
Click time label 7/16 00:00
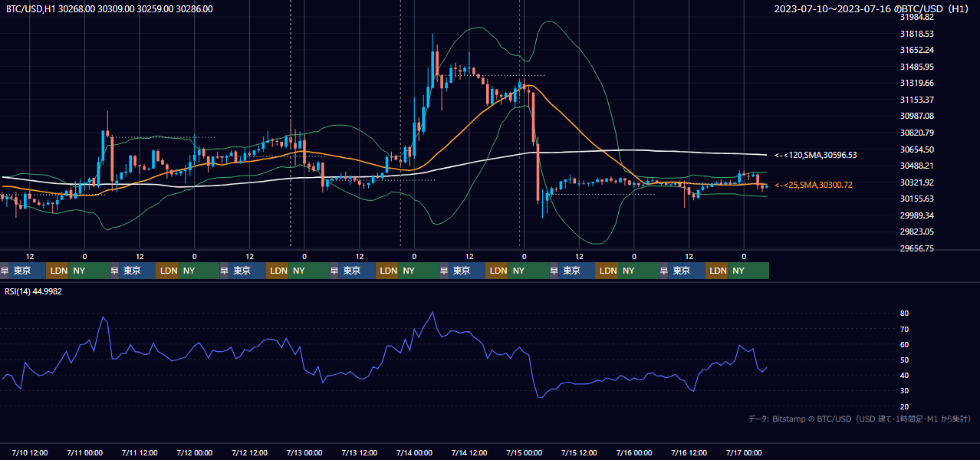634,452
